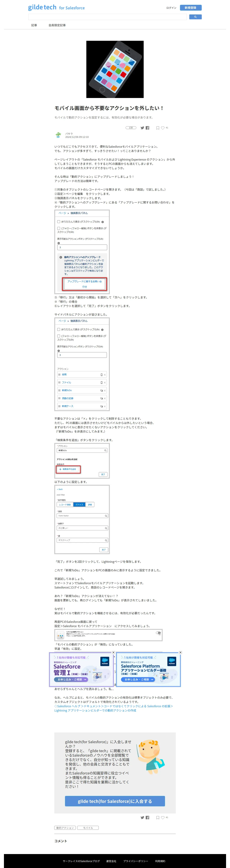The image size is (230, 868).
Task: Click the bottom heart like icon
Action: coord(162,817)
